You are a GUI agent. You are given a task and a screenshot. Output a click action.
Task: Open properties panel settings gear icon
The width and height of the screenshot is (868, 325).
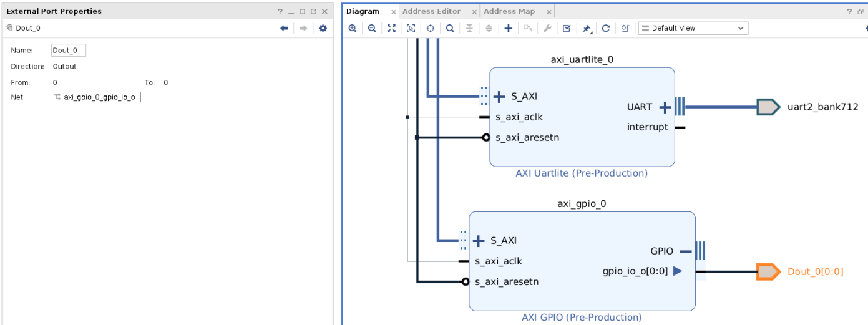coord(323,28)
